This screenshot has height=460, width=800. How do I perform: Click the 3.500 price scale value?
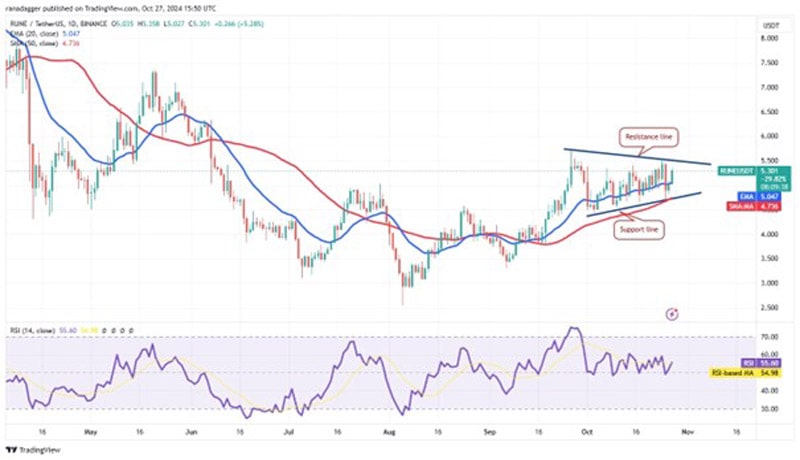click(769, 259)
